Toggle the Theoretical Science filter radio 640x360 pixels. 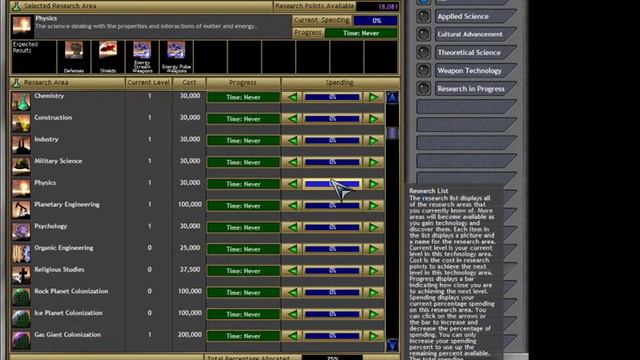coord(424,52)
